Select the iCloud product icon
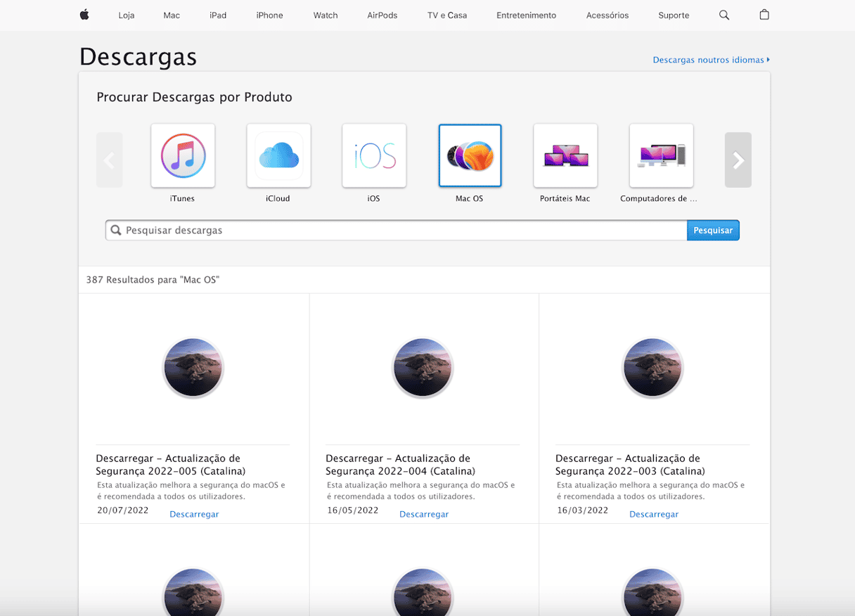This screenshot has width=855, height=616. coord(278,155)
